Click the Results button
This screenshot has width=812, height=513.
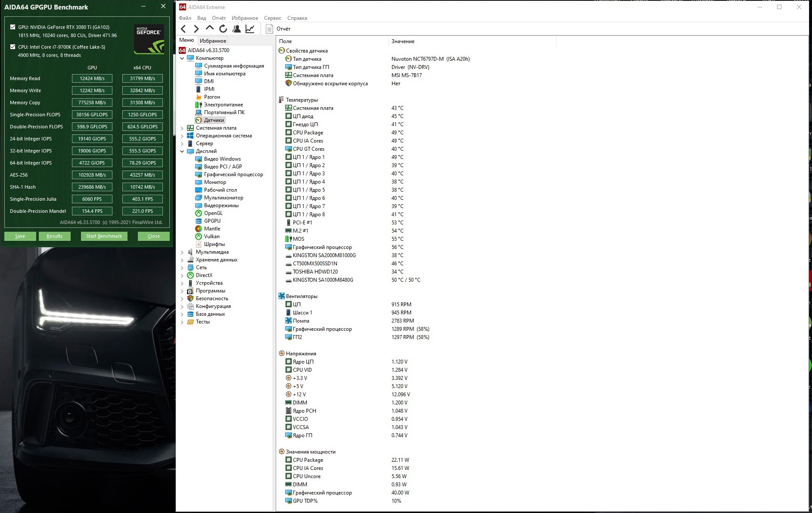coord(55,236)
